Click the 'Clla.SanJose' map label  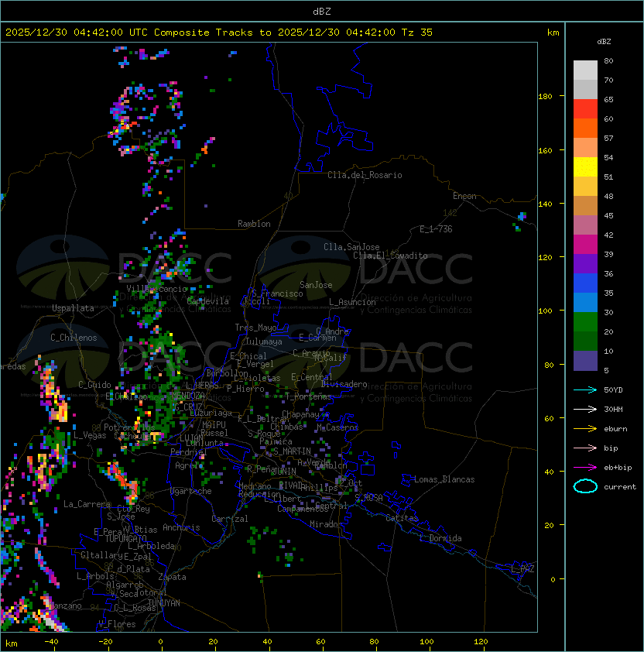pyautogui.click(x=351, y=247)
